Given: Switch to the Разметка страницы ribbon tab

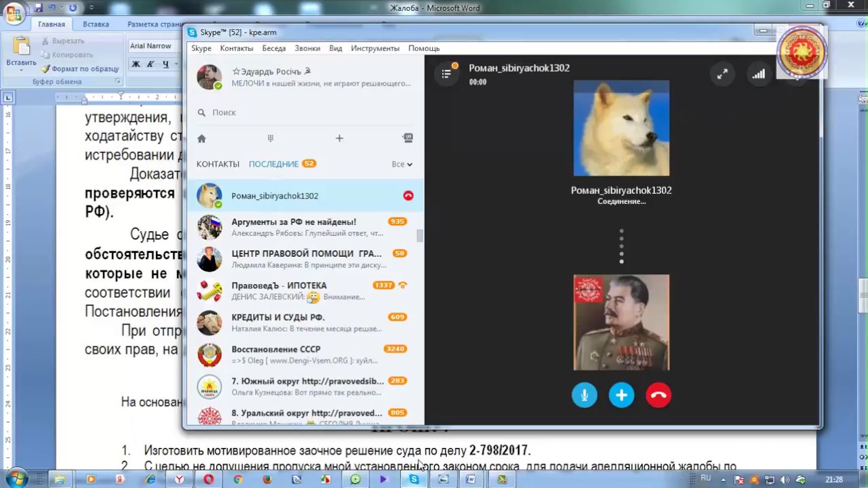Looking at the screenshot, I should (155, 24).
